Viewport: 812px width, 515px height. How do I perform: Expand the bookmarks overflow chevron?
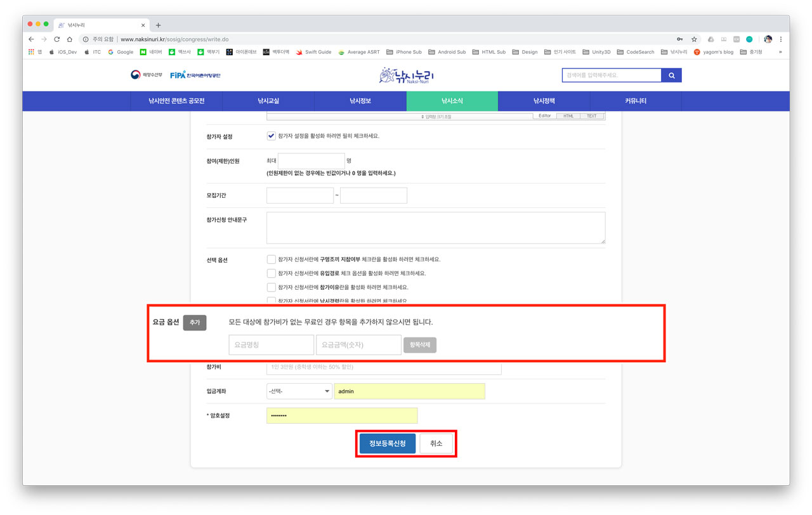coord(780,52)
